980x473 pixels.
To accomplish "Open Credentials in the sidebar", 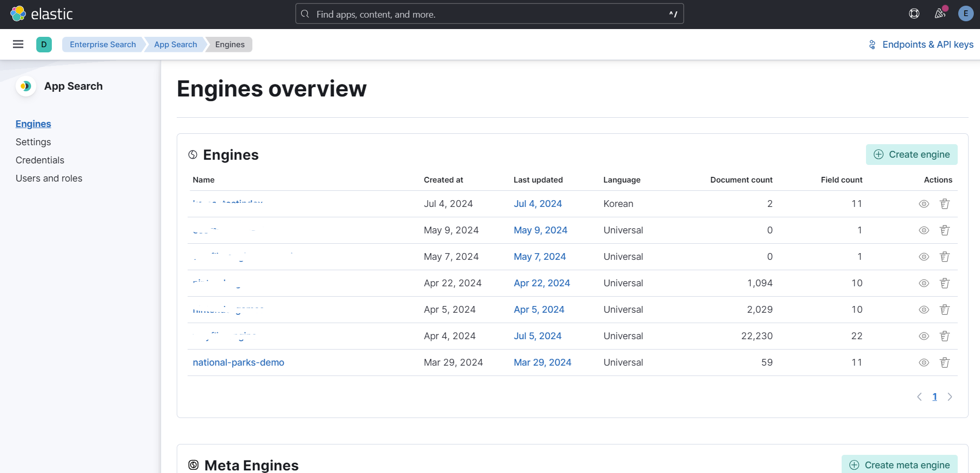I will [40, 160].
